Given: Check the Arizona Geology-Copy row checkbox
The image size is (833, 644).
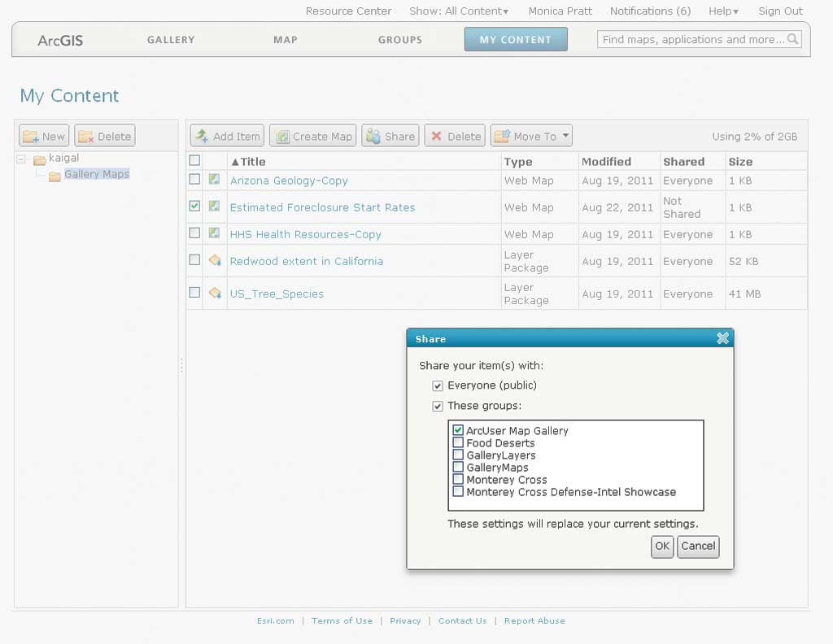Looking at the screenshot, I should [195, 180].
